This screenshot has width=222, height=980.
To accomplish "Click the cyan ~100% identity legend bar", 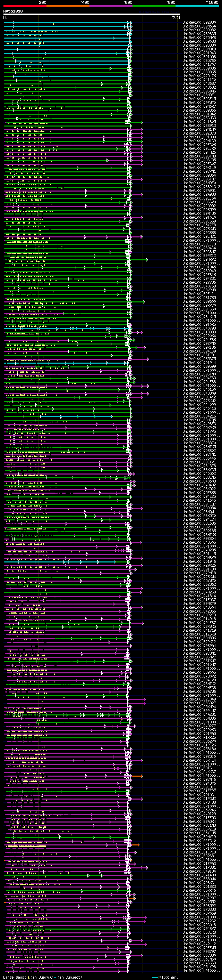I will click(197, 7).
